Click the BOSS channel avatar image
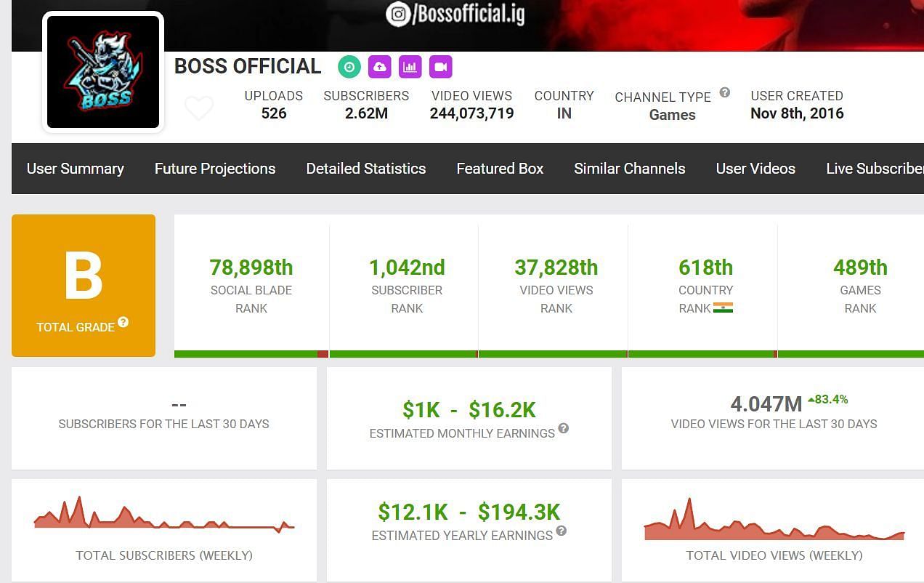The height and width of the screenshot is (583, 924). 103,72
